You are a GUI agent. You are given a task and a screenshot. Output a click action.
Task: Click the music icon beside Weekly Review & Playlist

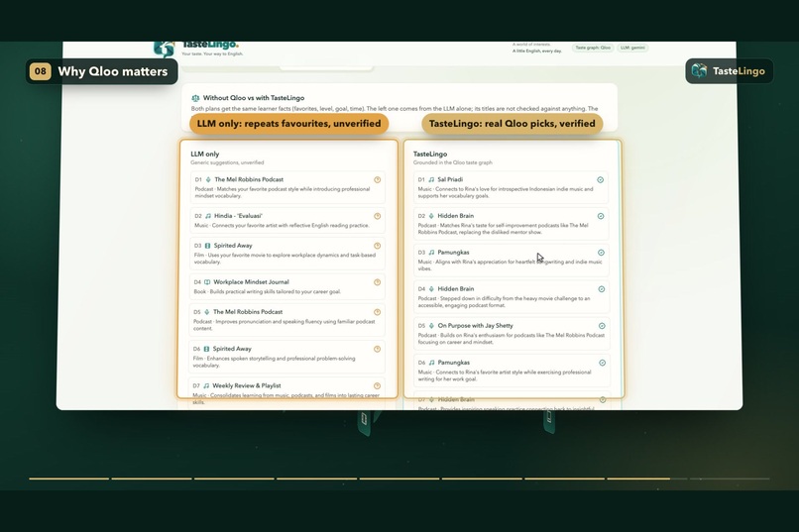[206, 386]
